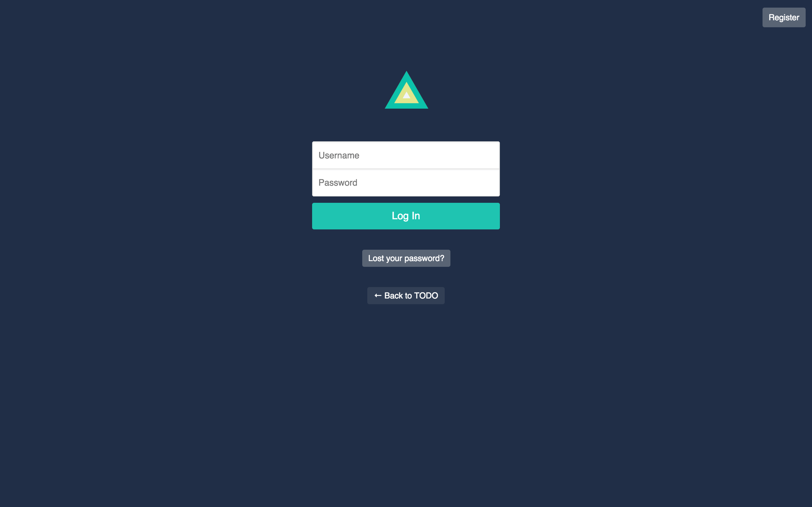This screenshot has height=507, width=812.
Task: Select the Password input field
Action: coord(406,183)
